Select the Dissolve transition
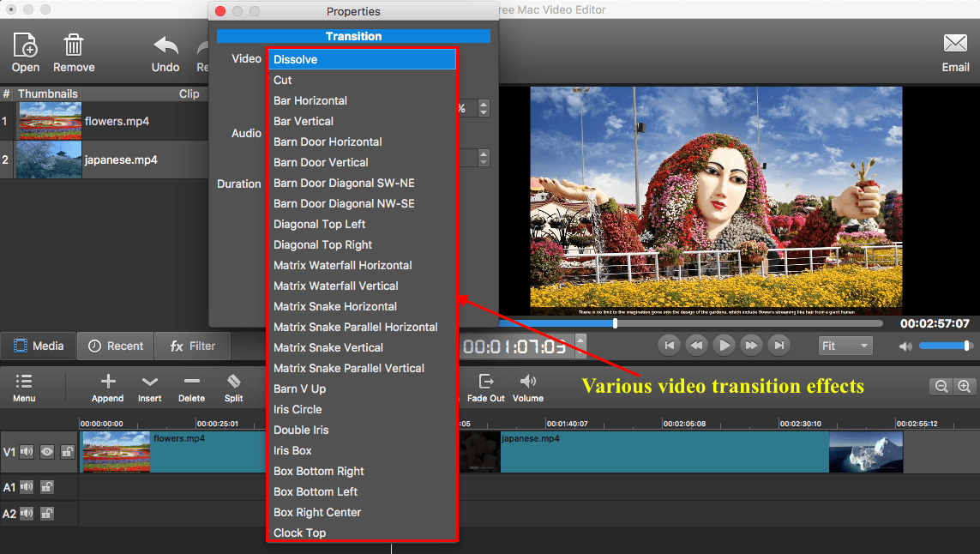This screenshot has width=980, height=554. click(x=362, y=59)
